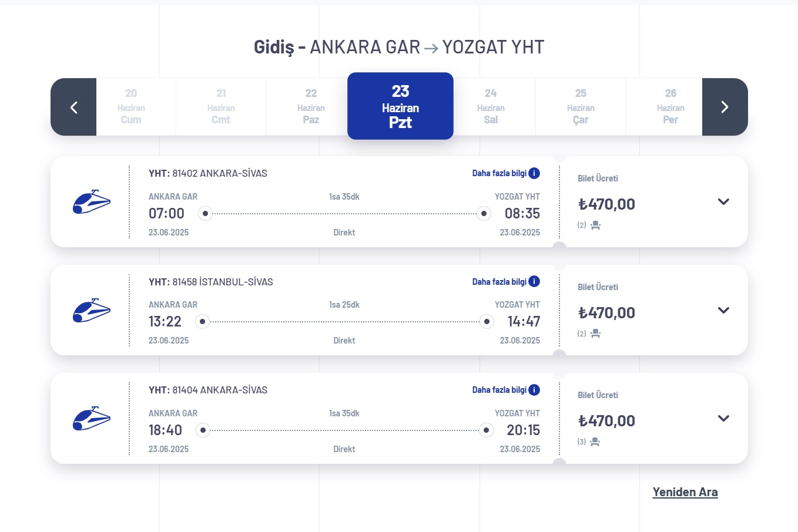Open Daha fazla bilgi for train 81402
798x532 pixels.
[x=499, y=173]
